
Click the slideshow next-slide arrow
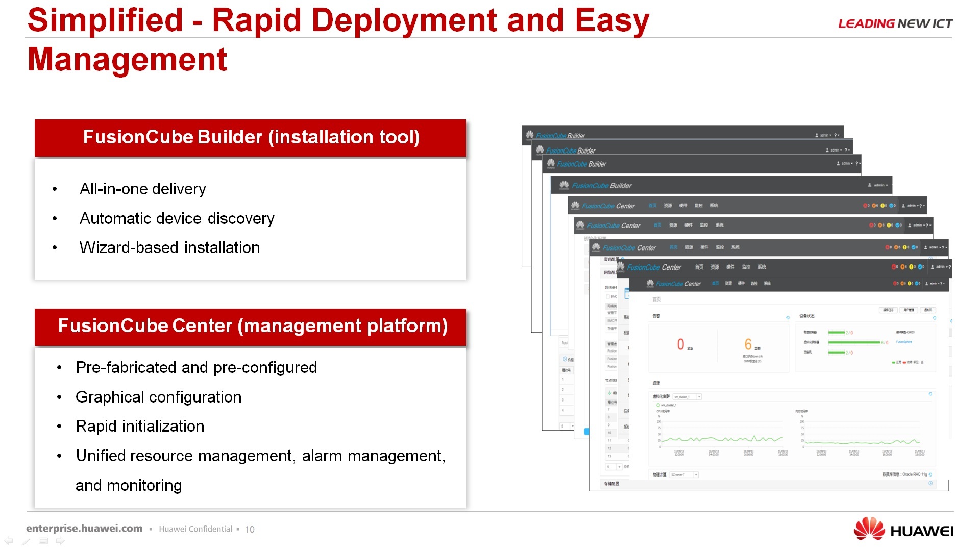[60, 541]
